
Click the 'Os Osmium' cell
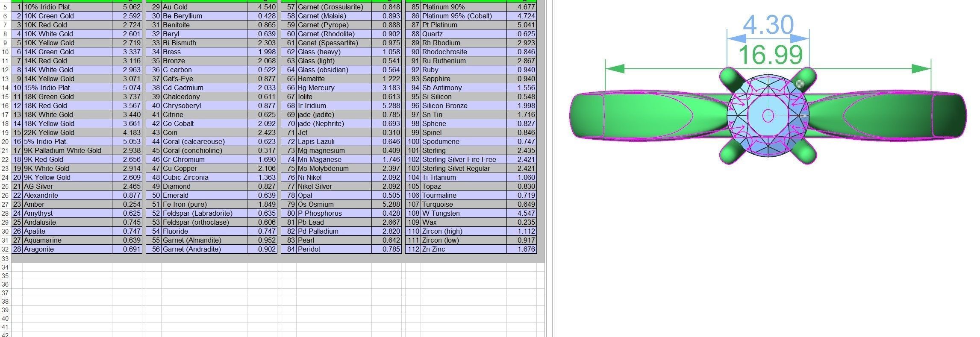(334, 204)
